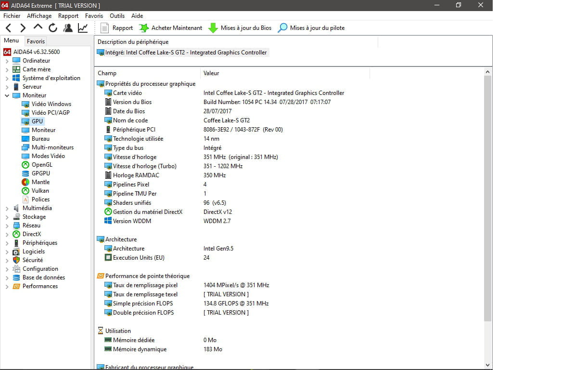Viewport: 588px width, 370px height.
Task: Expand the Serveur tree node
Action: (x=7, y=87)
